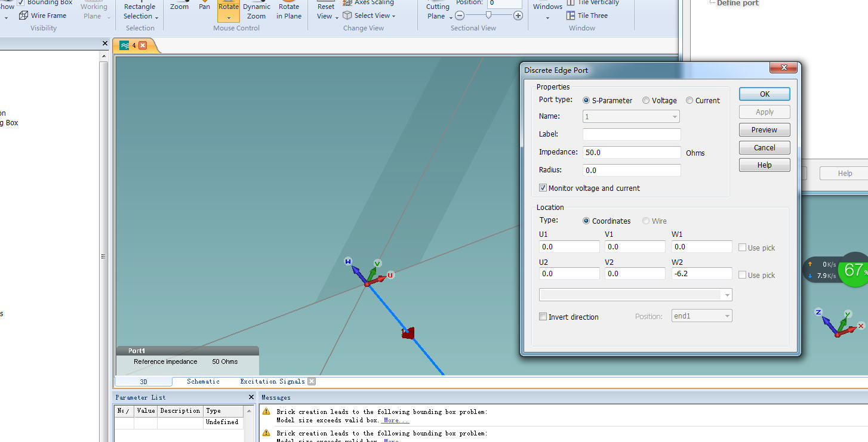This screenshot has height=442, width=868.
Task: Activate Rotate in Plane mode
Action: [289, 10]
